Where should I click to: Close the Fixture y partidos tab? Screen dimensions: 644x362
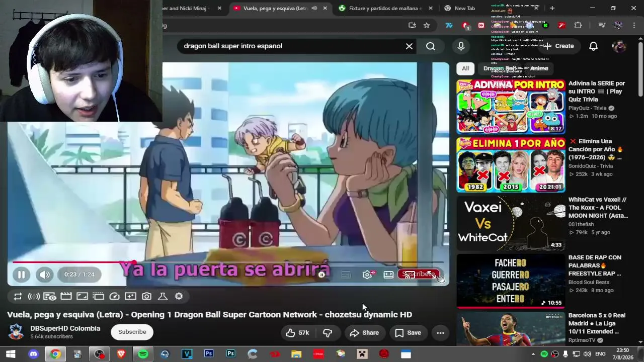430,8
